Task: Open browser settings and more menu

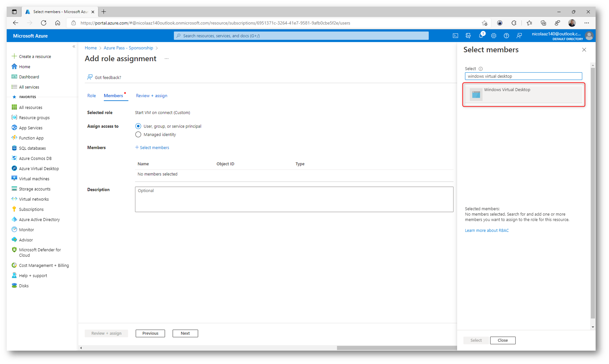Action: point(587,23)
